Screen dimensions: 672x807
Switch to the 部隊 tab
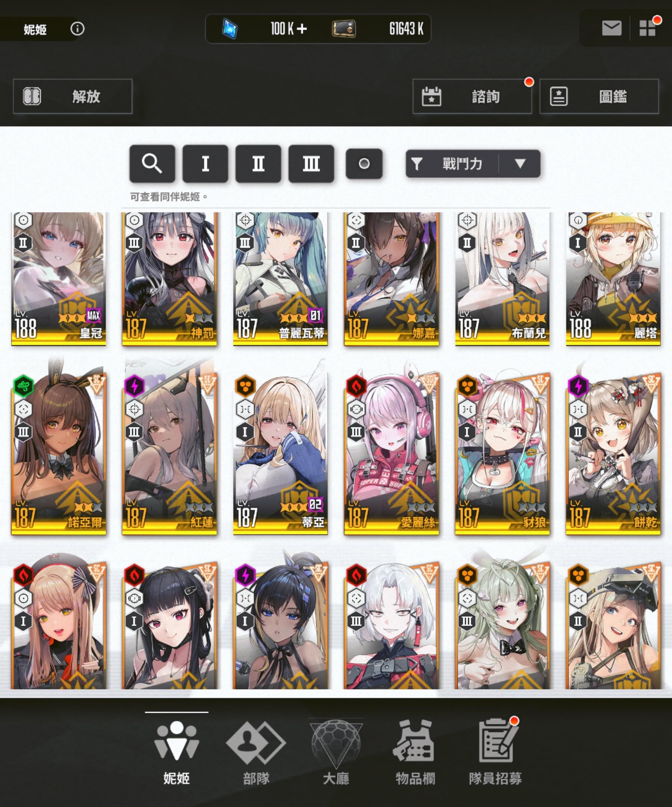(256, 754)
